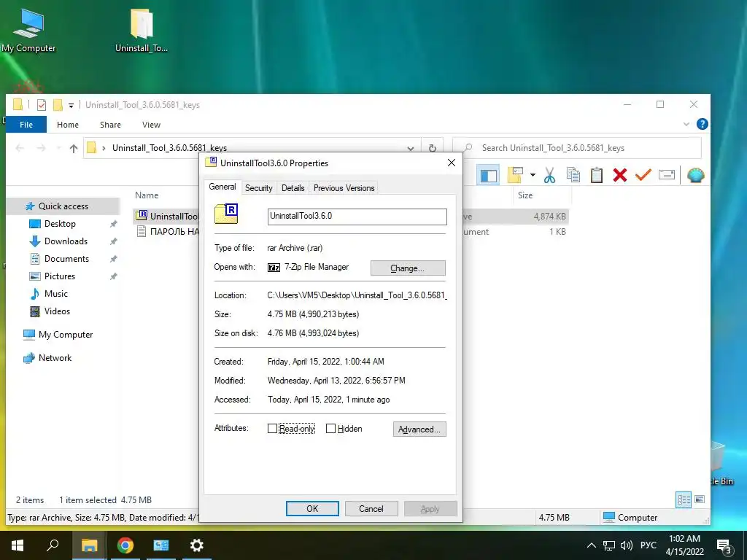Click the orange checkmark Properties icon
The image size is (747, 560).
643,175
